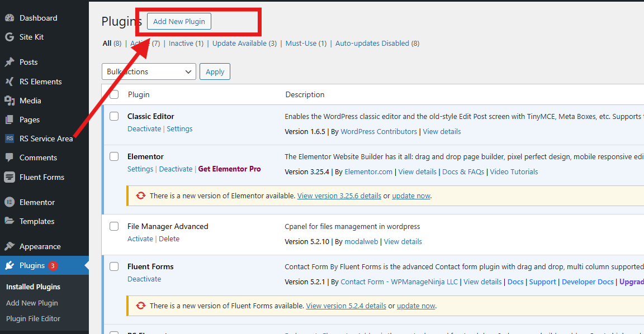
Task: Click Elementor update now link
Action: click(x=411, y=195)
